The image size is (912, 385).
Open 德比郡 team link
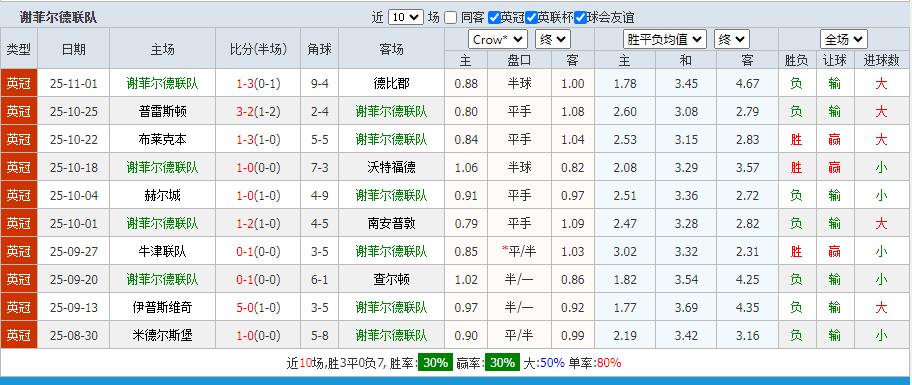coord(391,83)
